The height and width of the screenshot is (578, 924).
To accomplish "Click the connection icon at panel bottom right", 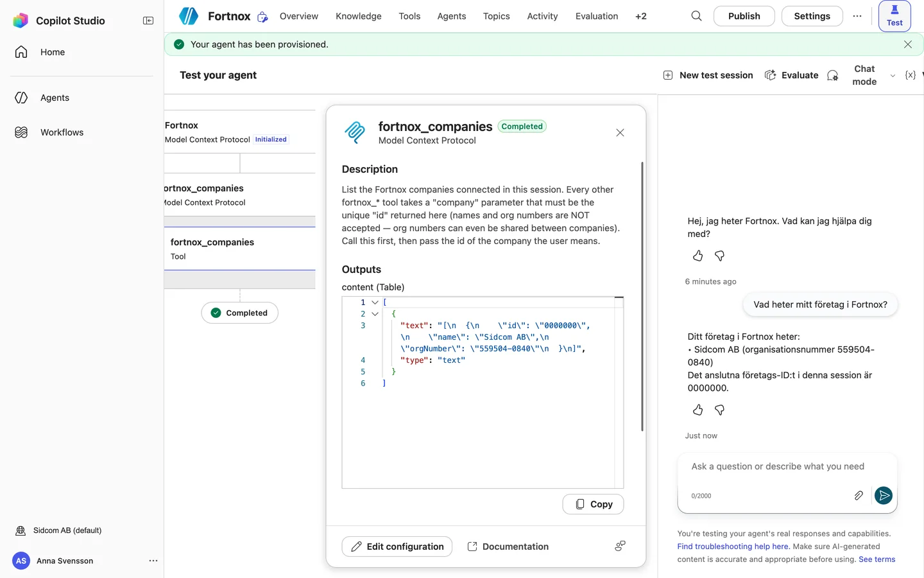I will pyautogui.click(x=620, y=546).
